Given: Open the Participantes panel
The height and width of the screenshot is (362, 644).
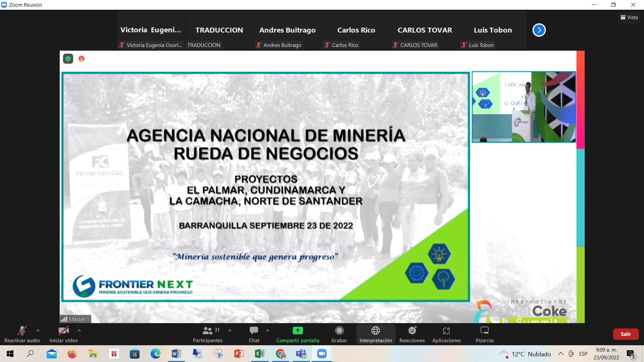Looking at the screenshot, I should click(208, 334).
